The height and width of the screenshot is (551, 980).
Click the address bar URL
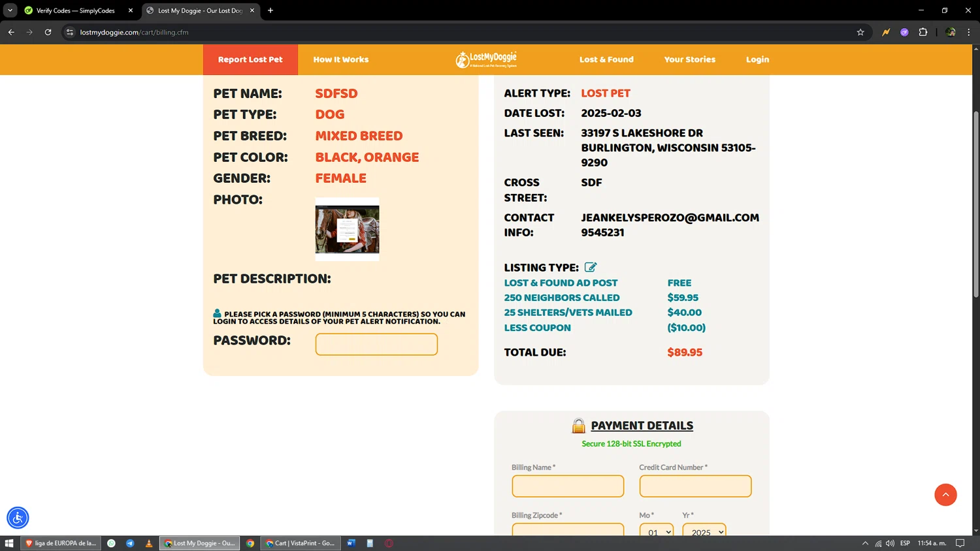[134, 32]
